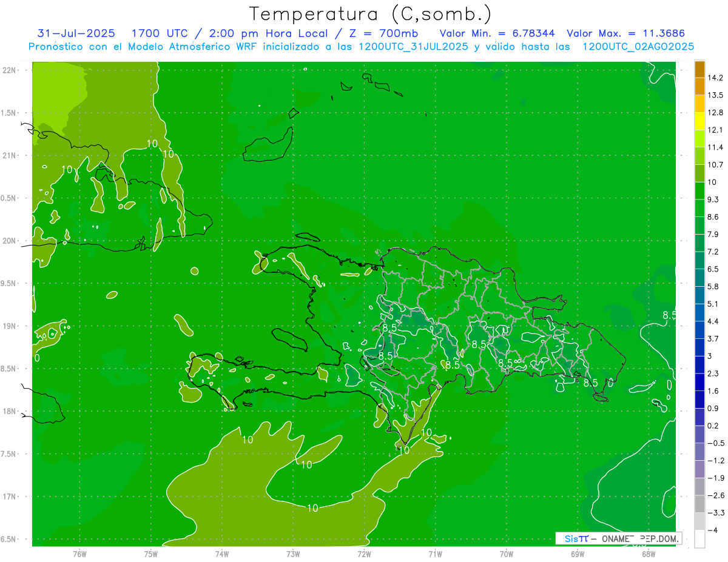Click the '22N' latitude axis label
The image size is (728, 562).
(x=8, y=70)
